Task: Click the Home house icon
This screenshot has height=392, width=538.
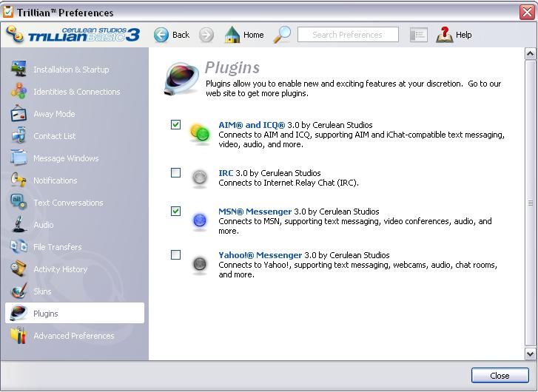Action: (x=232, y=35)
